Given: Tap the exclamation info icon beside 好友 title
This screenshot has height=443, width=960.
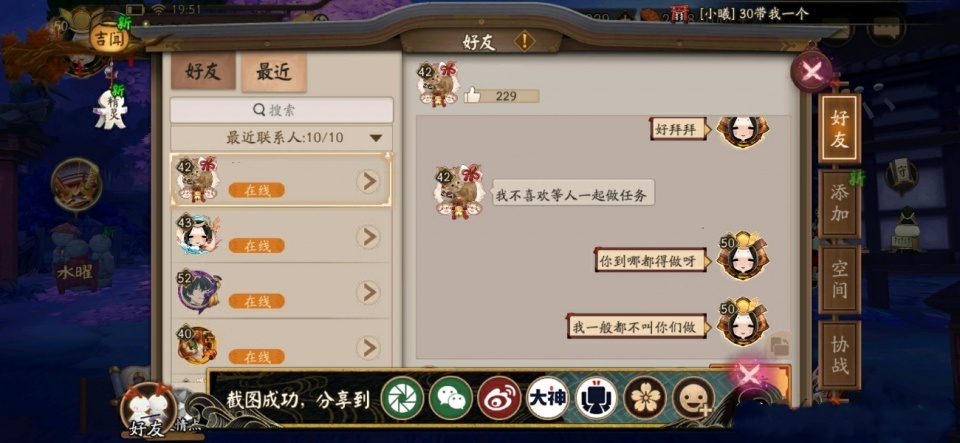Looking at the screenshot, I should [x=524, y=42].
